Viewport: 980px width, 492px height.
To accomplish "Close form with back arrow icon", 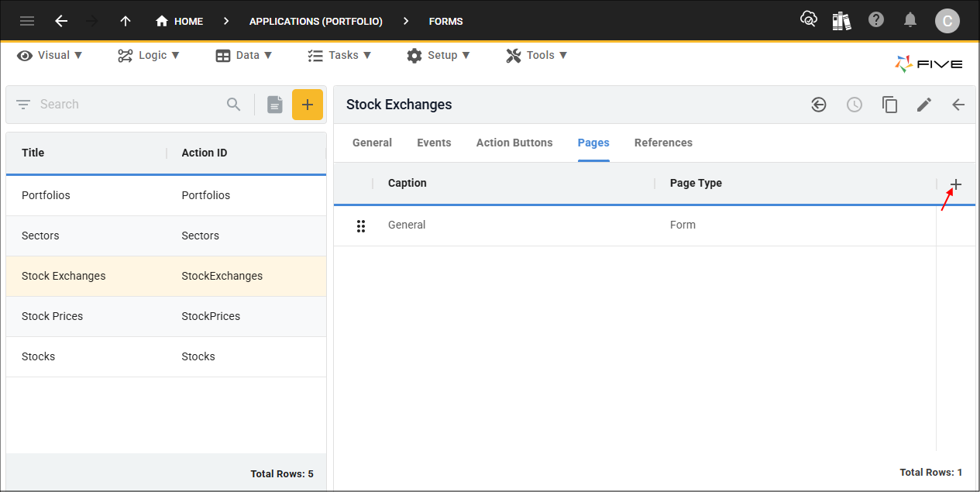I will pyautogui.click(x=958, y=105).
